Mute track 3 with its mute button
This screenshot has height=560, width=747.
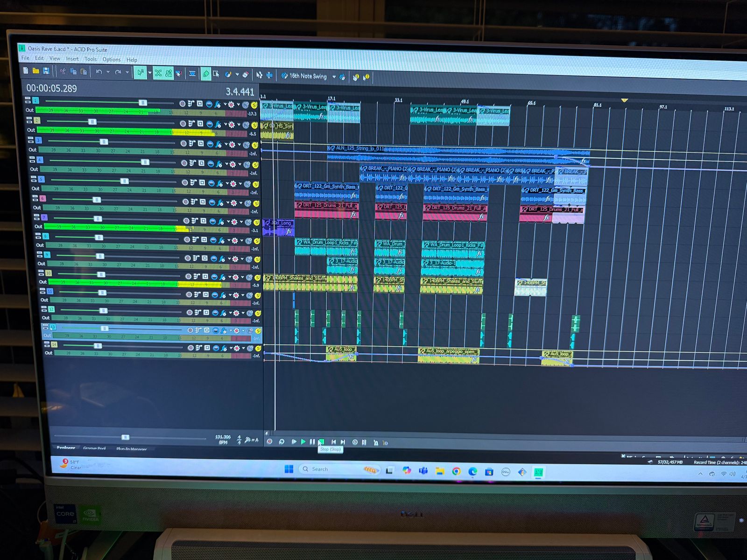coord(246,145)
